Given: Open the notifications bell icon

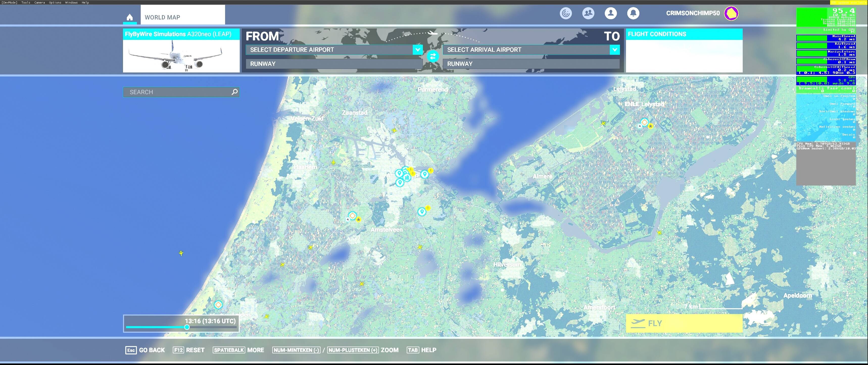Looking at the screenshot, I should [x=633, y=13].
